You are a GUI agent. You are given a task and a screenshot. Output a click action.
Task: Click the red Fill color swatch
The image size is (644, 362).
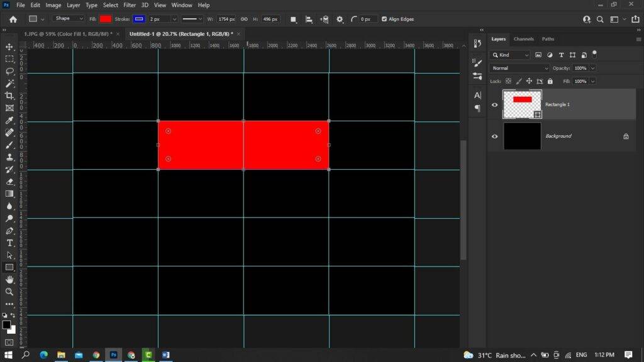[x=106, y=19]
